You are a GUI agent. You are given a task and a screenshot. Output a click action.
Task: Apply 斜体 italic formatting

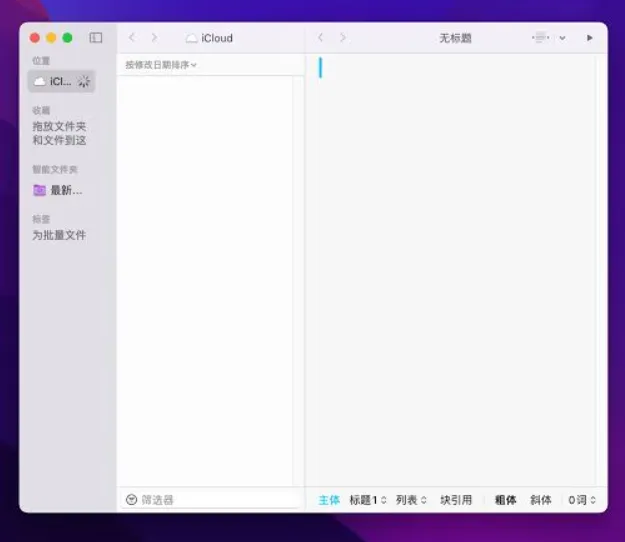(540, 500)
